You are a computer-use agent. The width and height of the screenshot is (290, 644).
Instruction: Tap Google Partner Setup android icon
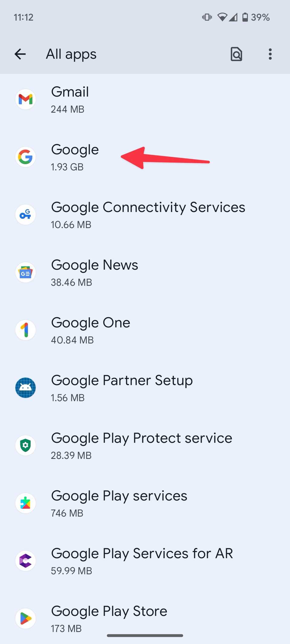(25, 388)
